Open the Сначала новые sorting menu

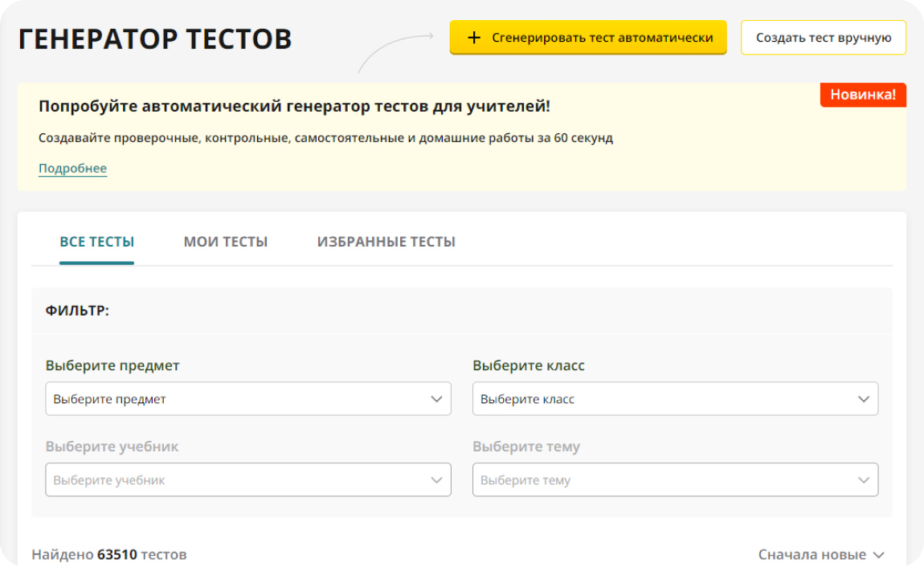coord(813,555)
